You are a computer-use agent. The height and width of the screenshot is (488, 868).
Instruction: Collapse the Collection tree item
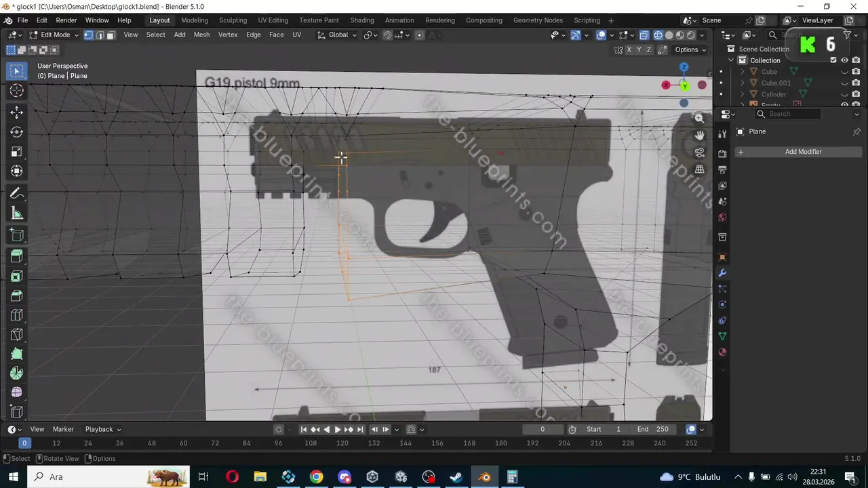click(x=732, y=60)
